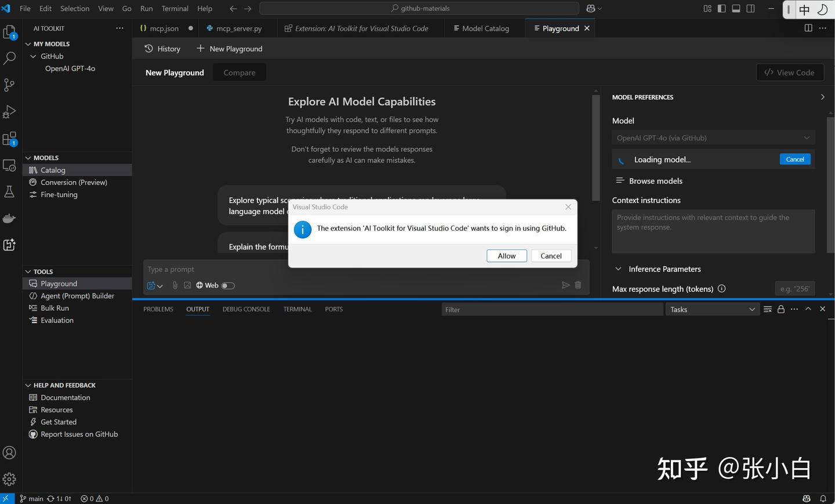Click the View Code button

(x=790, y=72)
